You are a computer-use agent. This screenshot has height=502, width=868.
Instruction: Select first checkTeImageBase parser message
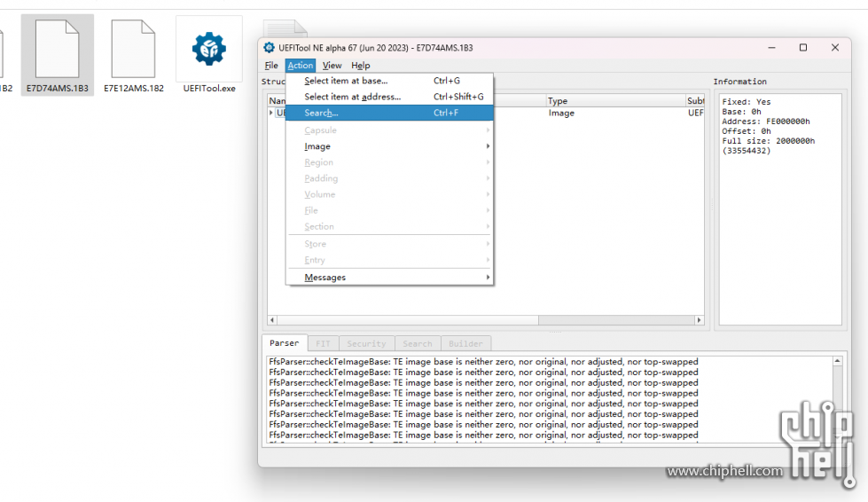tap(483, 362)
